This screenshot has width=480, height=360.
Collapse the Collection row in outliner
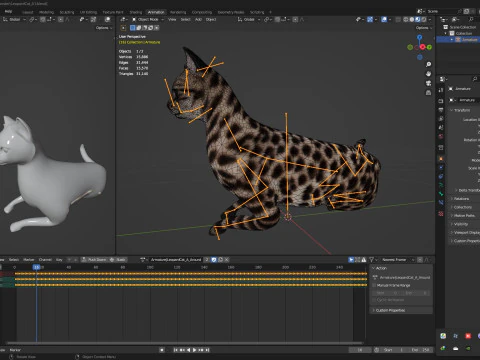point(446,33)
